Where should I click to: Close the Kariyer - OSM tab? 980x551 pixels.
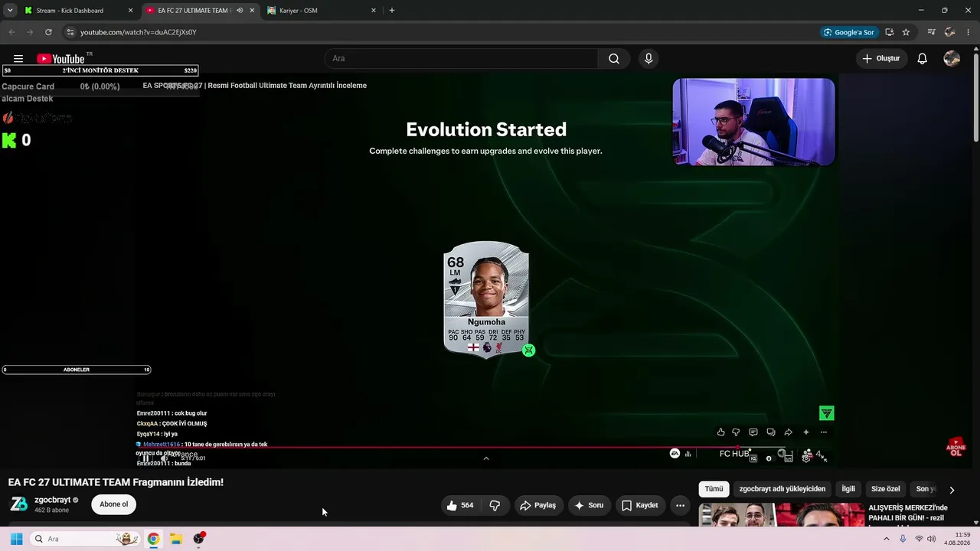coord(374,11)
